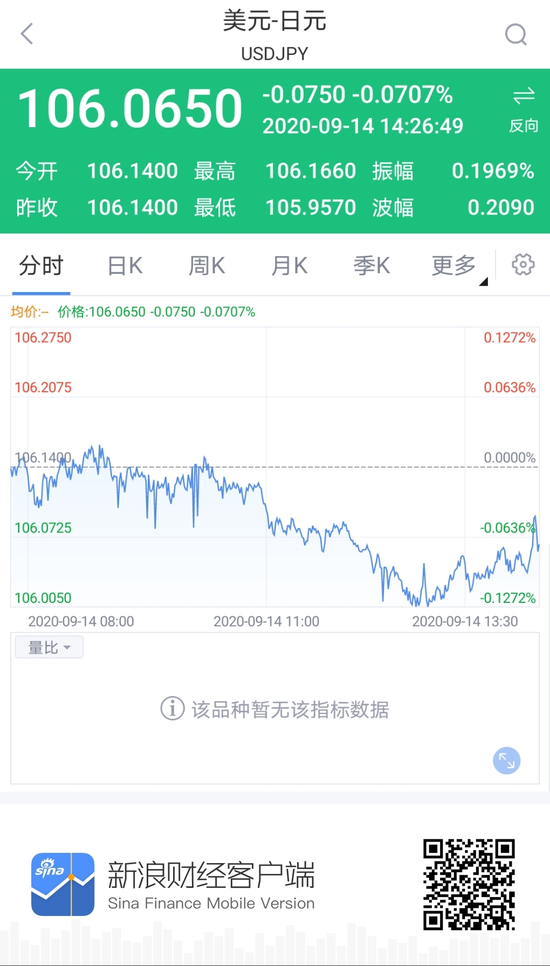Switch to the 月K tab
The width and height of the screenshot is (550, 966).
click(x=289, y=266)
